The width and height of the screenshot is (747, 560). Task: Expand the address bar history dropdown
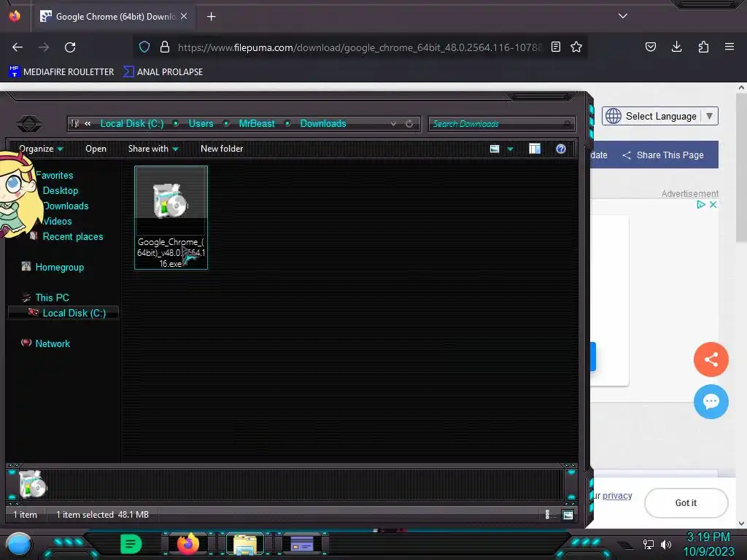[x=393, y=124]
